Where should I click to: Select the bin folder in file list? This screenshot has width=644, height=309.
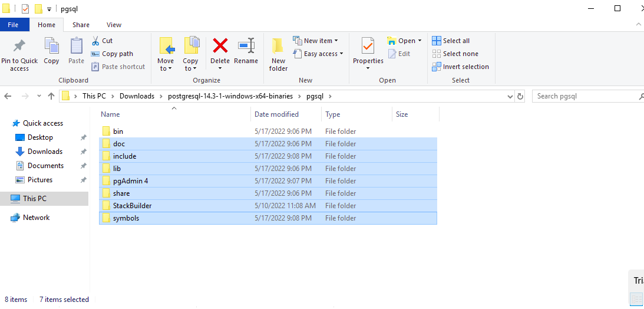point(118,132)
